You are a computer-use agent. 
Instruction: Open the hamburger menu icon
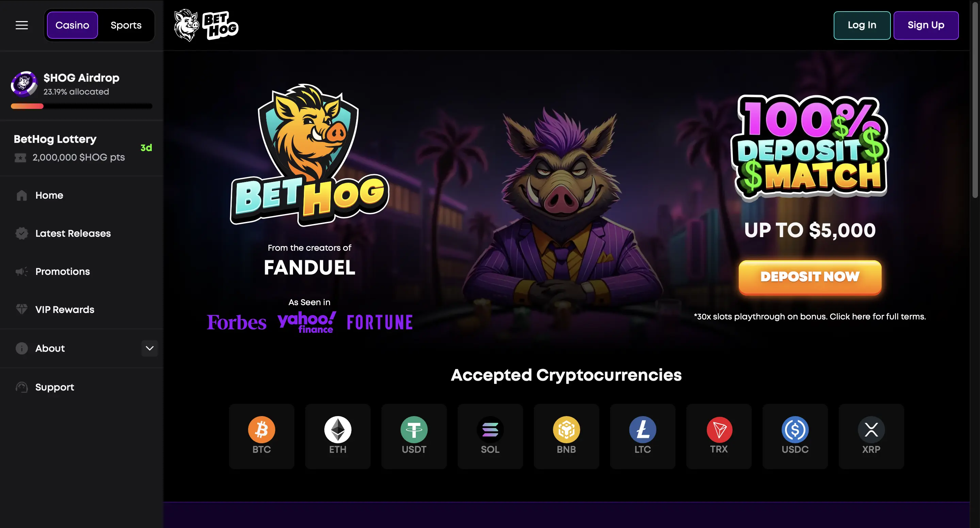click(x=22, y=25)
